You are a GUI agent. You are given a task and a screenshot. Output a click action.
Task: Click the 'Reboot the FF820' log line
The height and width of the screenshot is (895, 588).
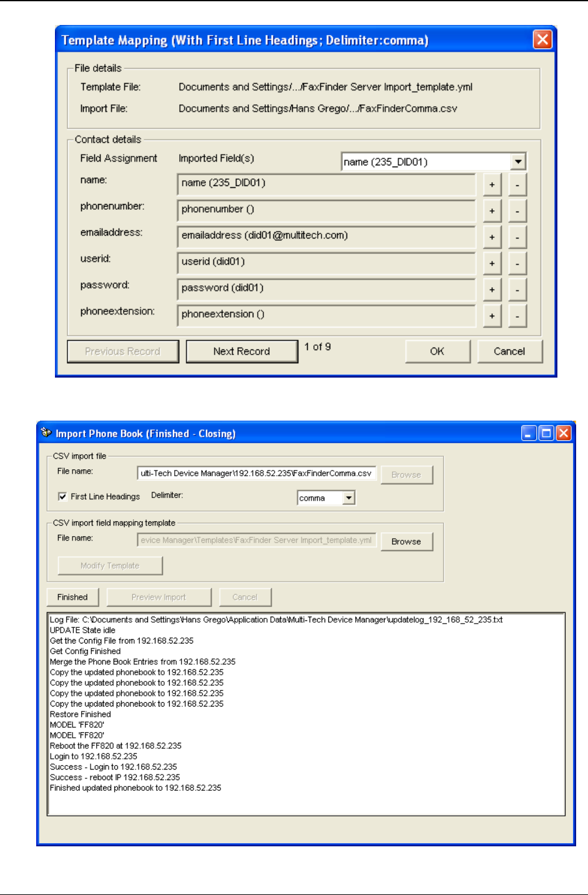115,746
